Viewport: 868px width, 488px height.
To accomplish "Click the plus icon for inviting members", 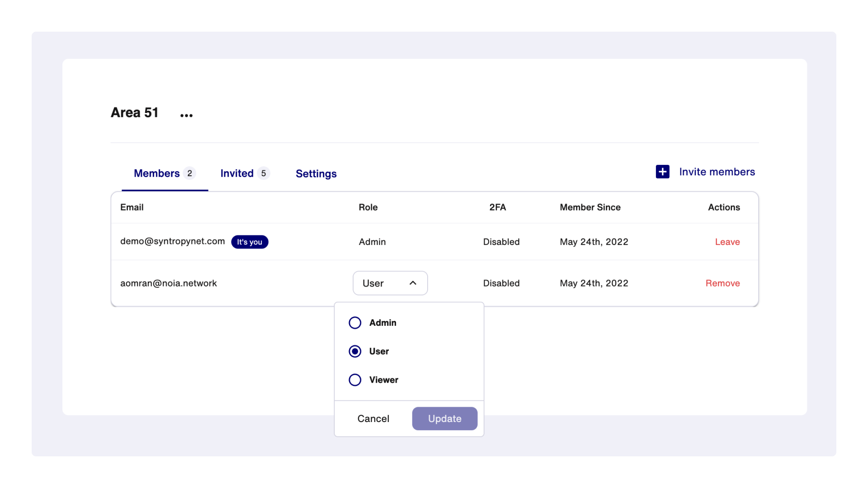I will click(x=662, y=172).
